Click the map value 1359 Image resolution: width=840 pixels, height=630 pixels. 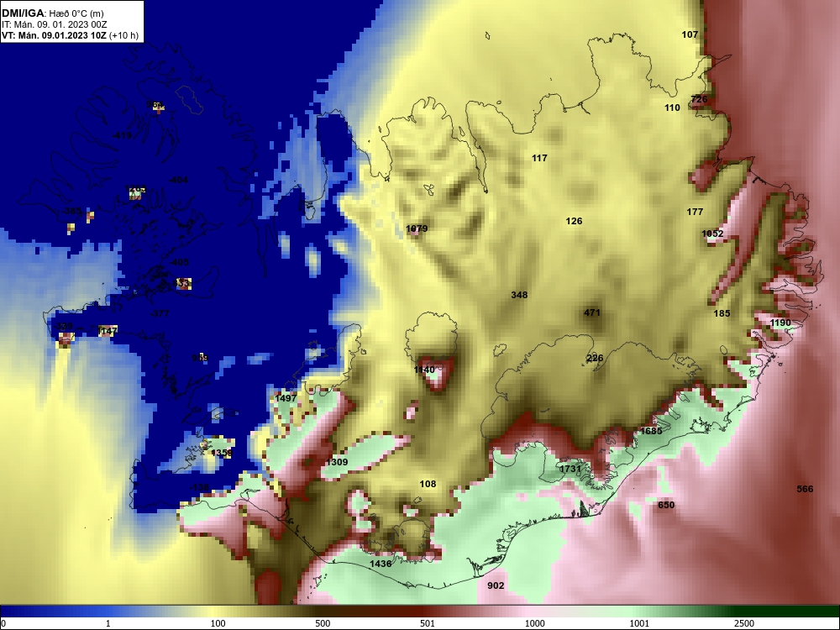coord(222,453)
